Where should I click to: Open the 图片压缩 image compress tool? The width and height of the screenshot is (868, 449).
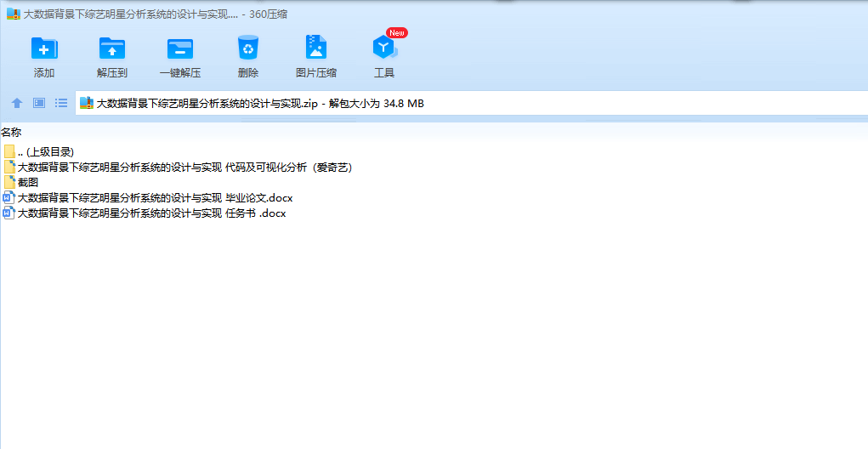coord(316,47)
